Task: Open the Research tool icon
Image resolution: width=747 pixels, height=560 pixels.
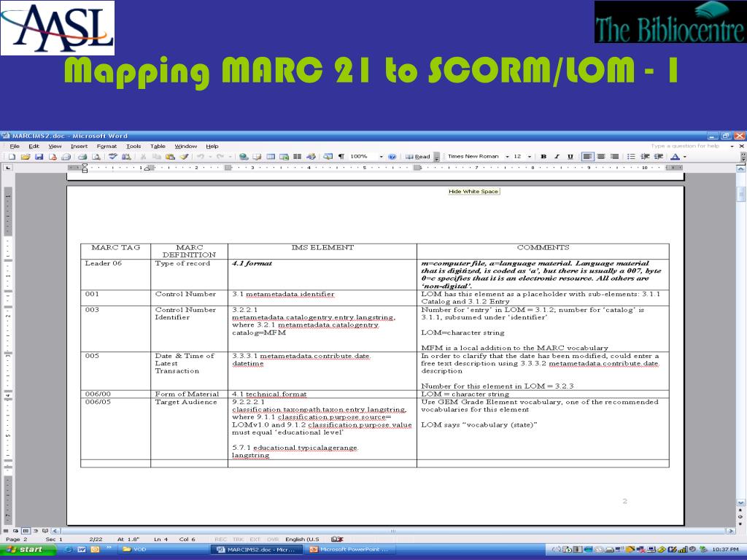Action: click(126, 157)
